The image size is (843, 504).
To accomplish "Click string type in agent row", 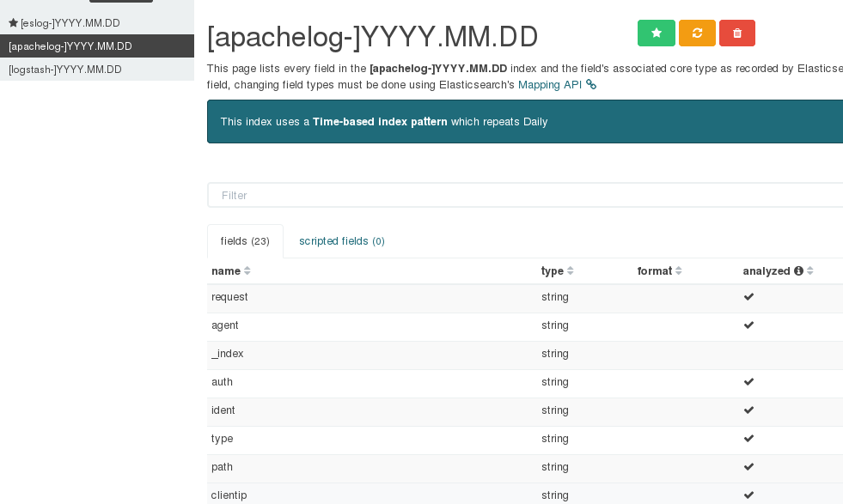I will pos(555,325).
